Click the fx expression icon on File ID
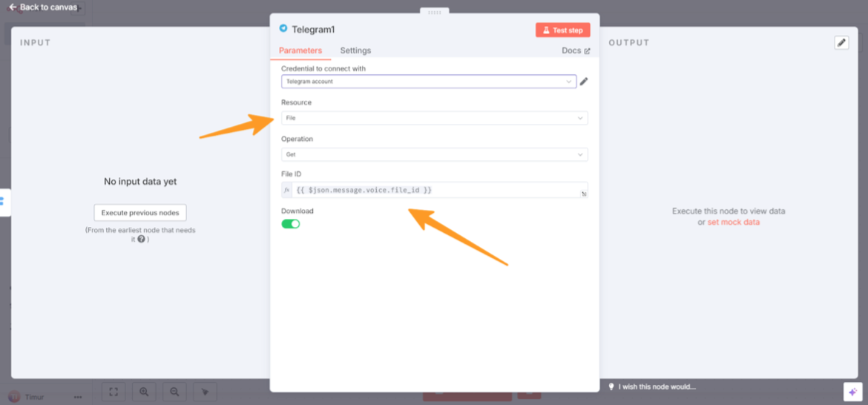 pos(287,190)
